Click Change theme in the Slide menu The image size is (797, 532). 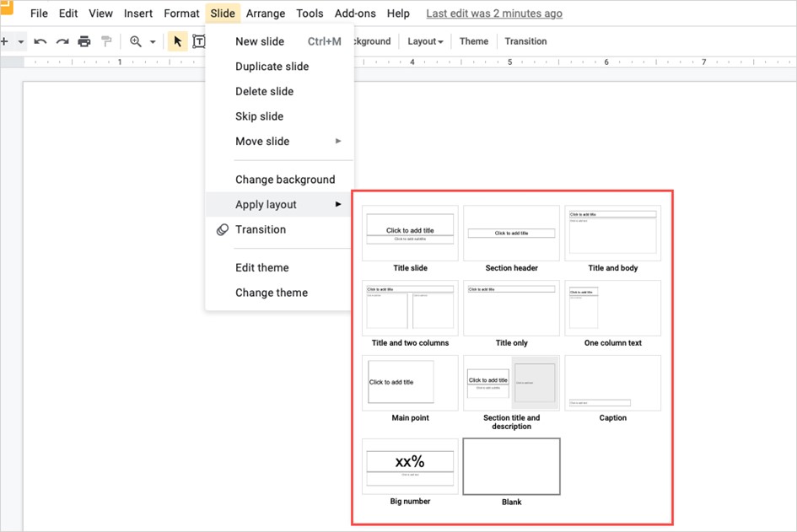pyautogui.click(x=271, y=293)
